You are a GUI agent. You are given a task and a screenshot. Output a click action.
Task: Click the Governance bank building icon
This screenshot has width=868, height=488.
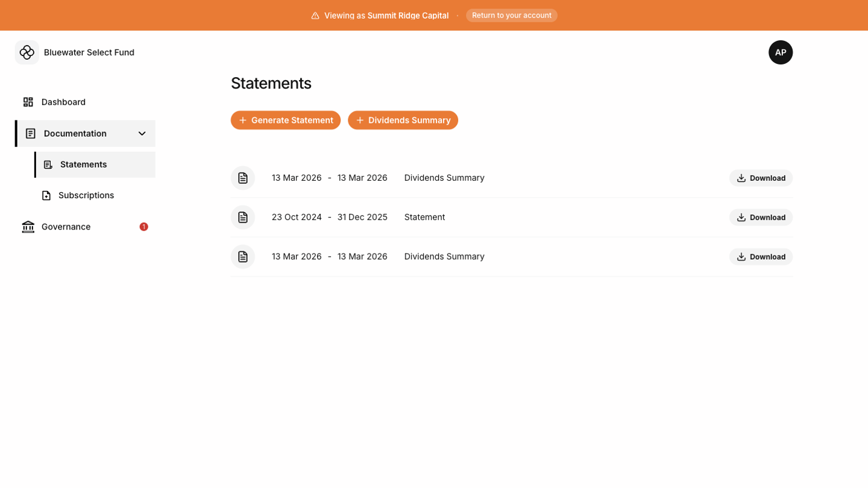point(28,227)
